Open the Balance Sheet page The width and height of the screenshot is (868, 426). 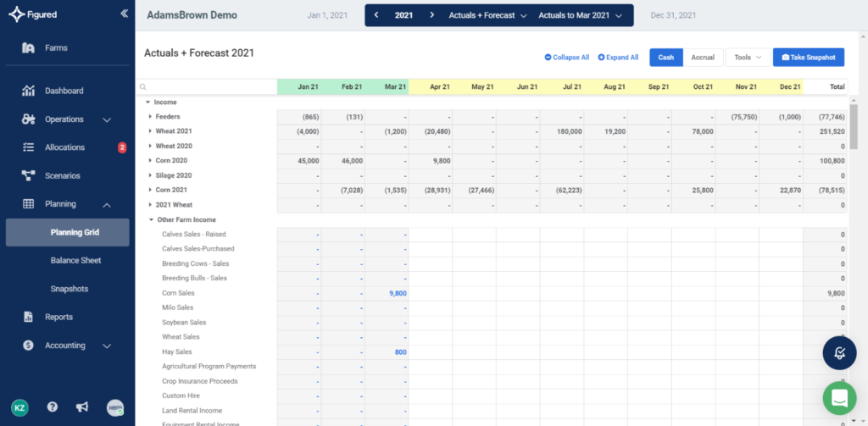pyautogui.click(x=75, y=261)
